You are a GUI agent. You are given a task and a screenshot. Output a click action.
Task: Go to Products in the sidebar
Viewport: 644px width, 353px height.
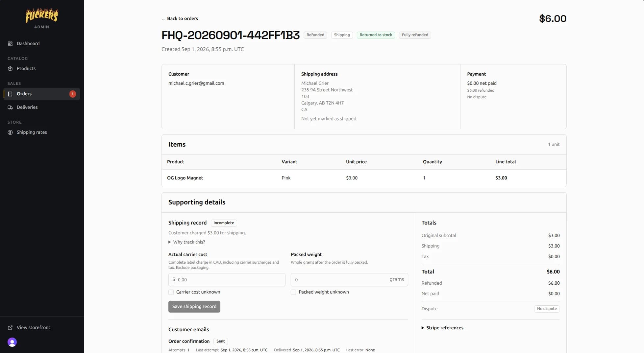coord(42,69)
